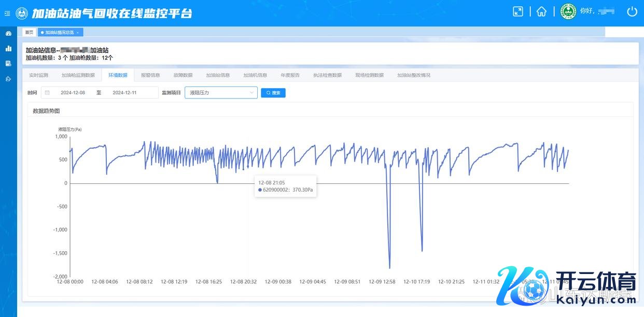Open the end date picker 2024-12-11
Screen dimensions: 644x317
124,93
